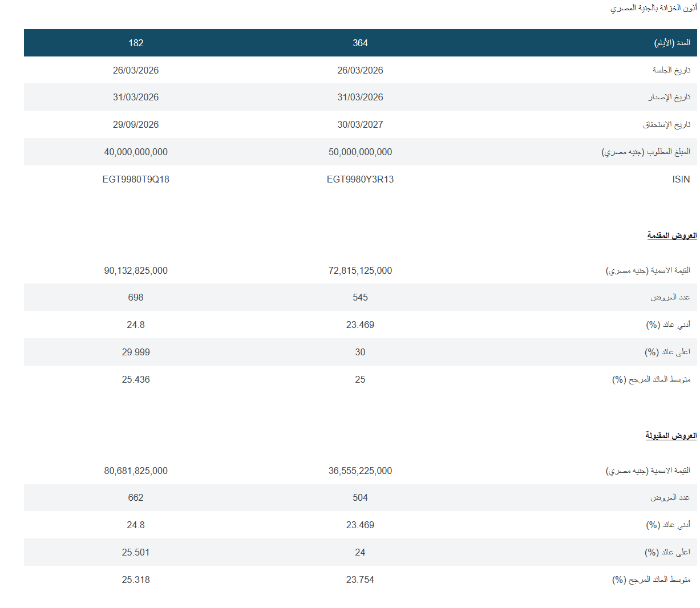This screenshot has width=700, height=608.
Task: Click the accepted nominal value 80,681,825,000
Action: [x=136, y=471]
